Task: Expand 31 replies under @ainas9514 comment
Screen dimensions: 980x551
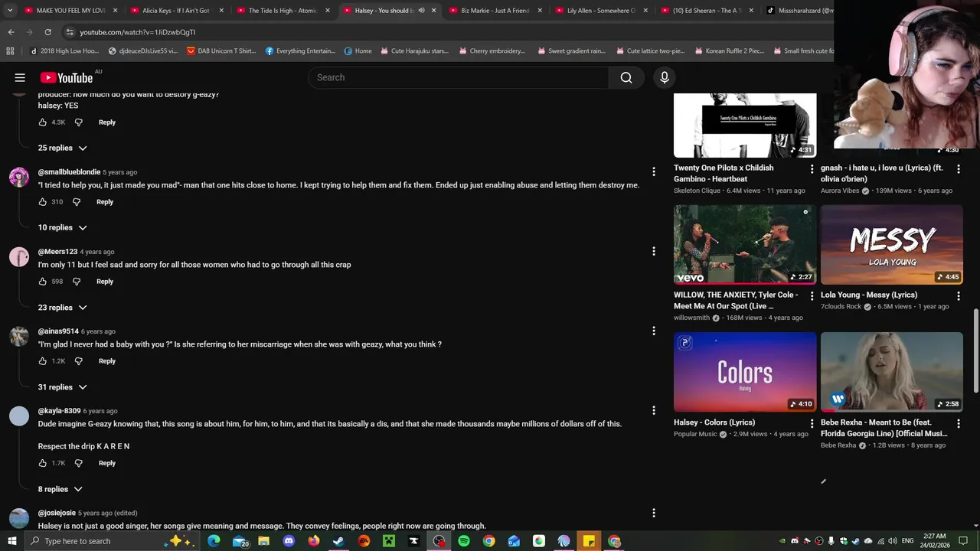Action: 63,387
